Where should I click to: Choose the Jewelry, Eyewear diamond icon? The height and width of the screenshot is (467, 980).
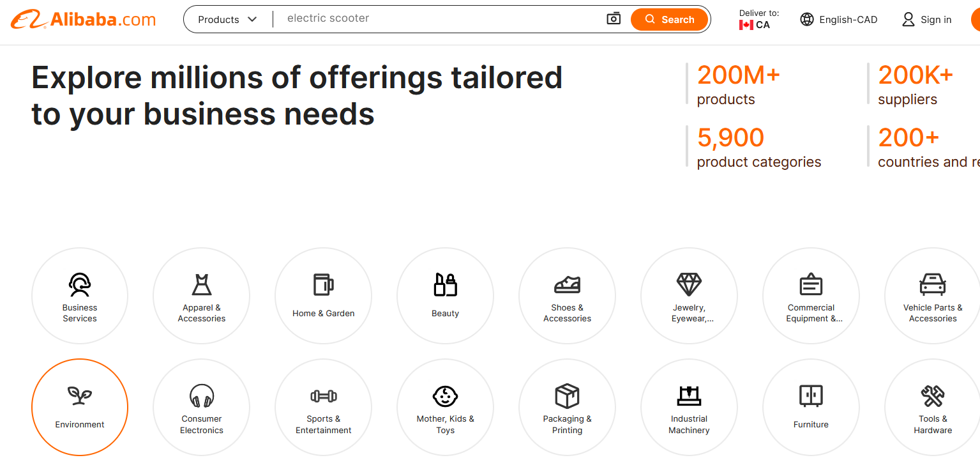[x=689, y=284]
